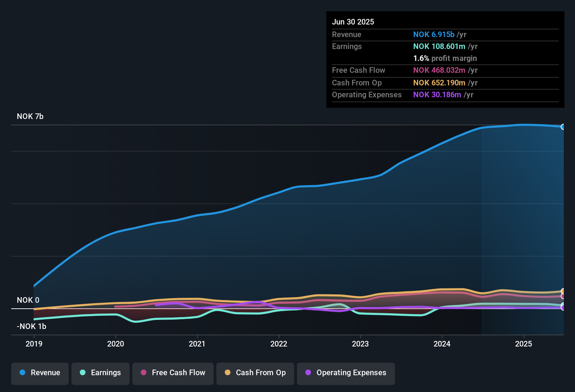Click the pink Free Cash Flow dot

(144, 372)
